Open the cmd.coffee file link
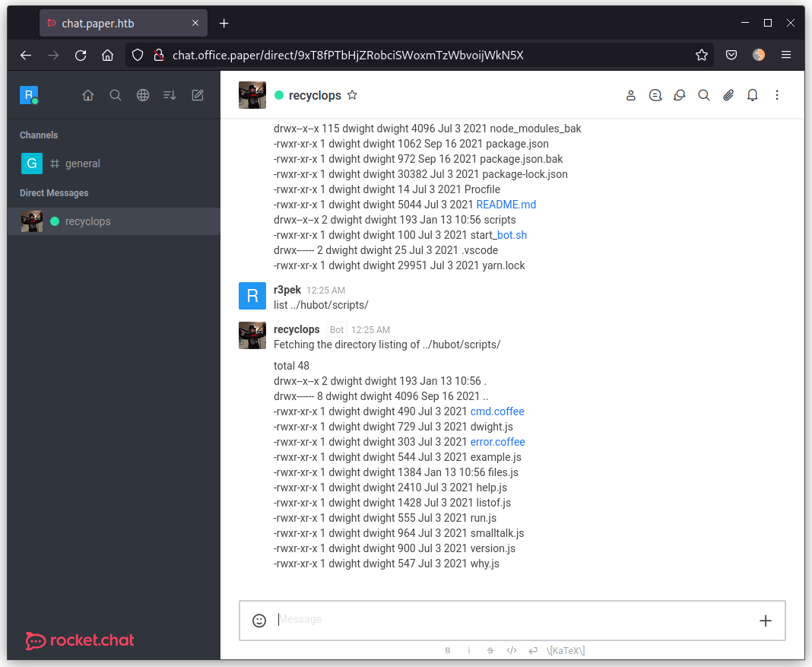This screenshot has width=812, height=667. (496, 411)
